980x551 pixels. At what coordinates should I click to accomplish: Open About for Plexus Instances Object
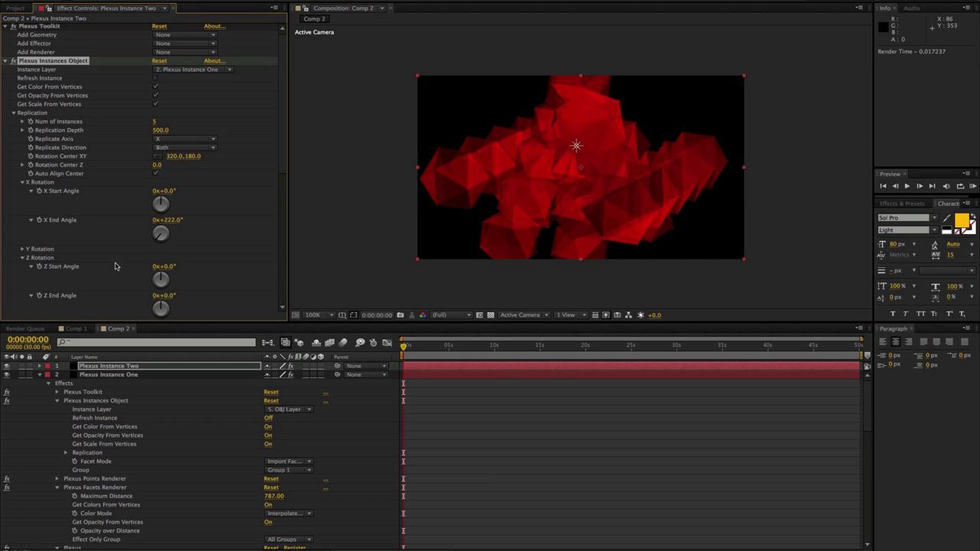215,61
